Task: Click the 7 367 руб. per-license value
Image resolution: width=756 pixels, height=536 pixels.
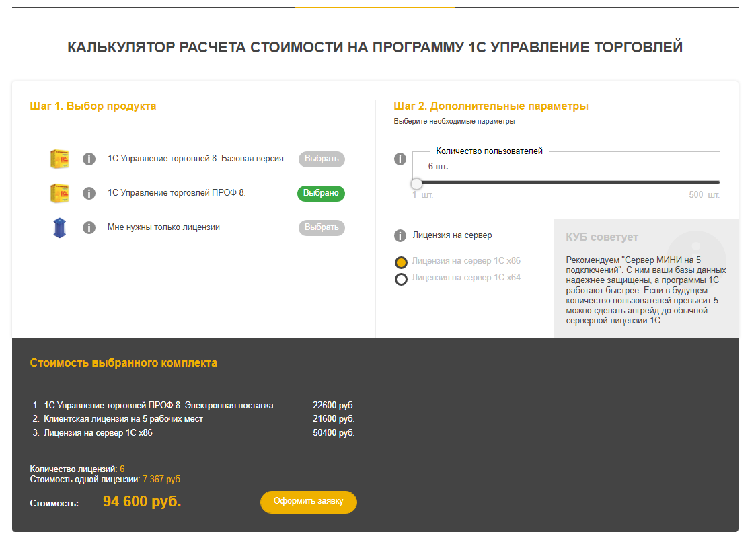Action: 163,480
